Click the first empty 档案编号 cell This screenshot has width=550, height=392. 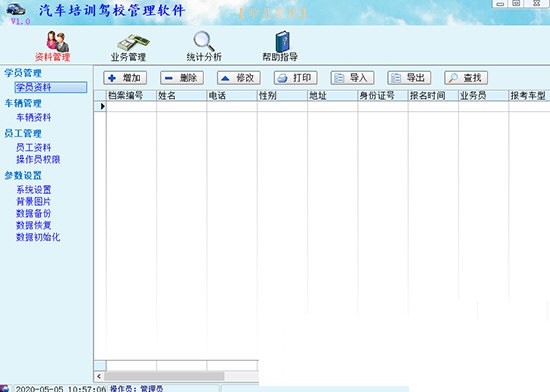[x=131, y=107]
